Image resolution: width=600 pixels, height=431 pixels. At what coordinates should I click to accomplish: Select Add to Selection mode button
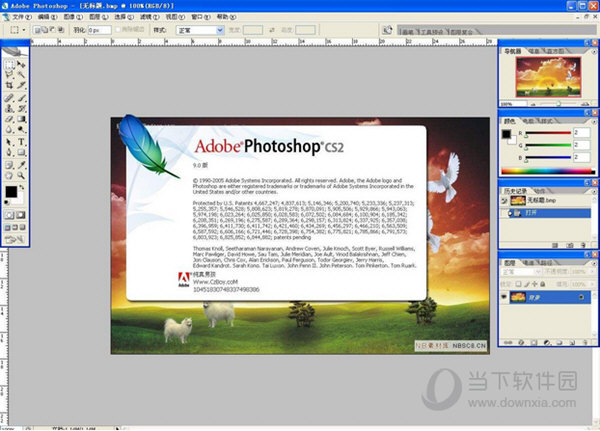45,29
